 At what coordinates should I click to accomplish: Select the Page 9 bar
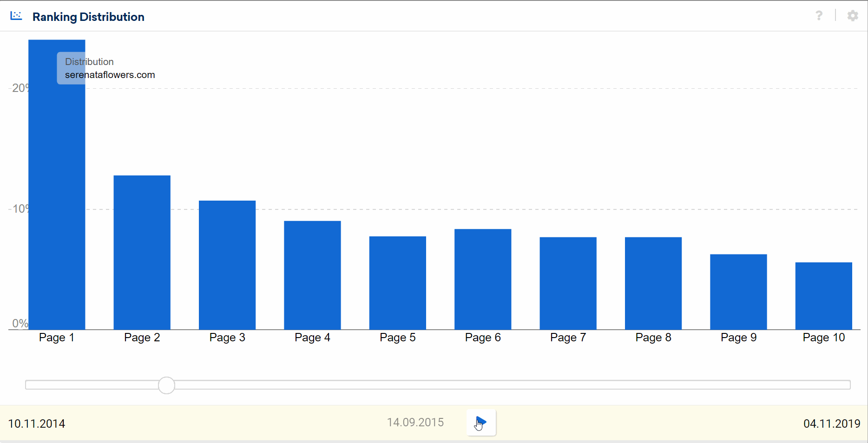738,292
